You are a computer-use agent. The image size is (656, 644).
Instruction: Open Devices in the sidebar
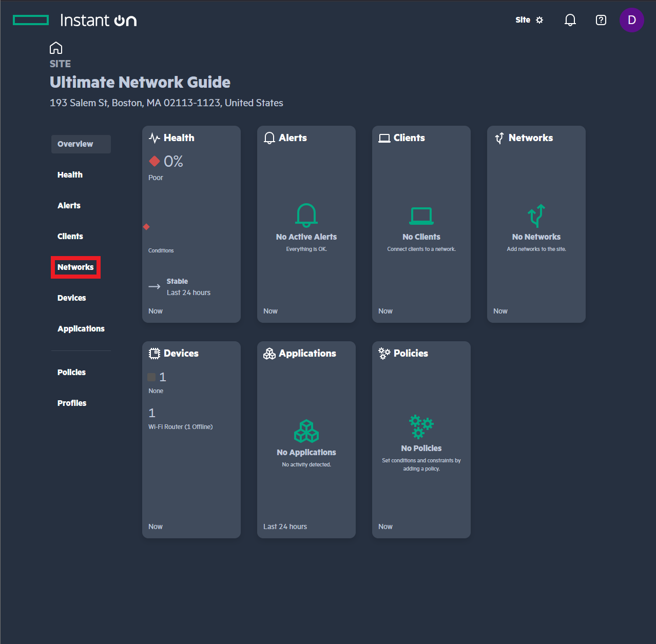point(72,298)
